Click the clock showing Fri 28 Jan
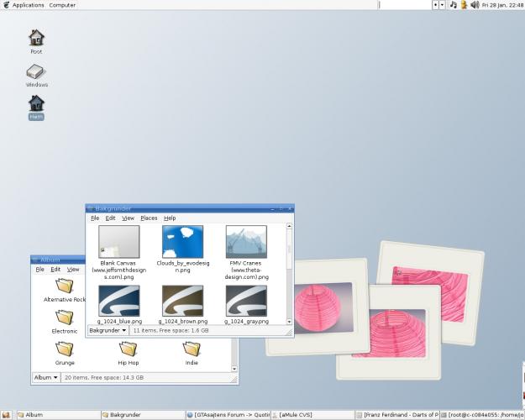This screenshot has width=525, height=420. coord(501,5)
